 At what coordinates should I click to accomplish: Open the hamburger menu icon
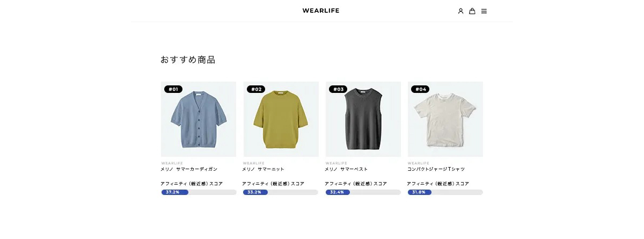point(484,11)
